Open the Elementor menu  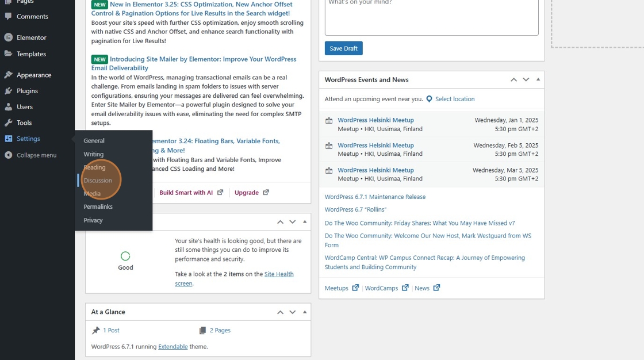pos(32,37)
